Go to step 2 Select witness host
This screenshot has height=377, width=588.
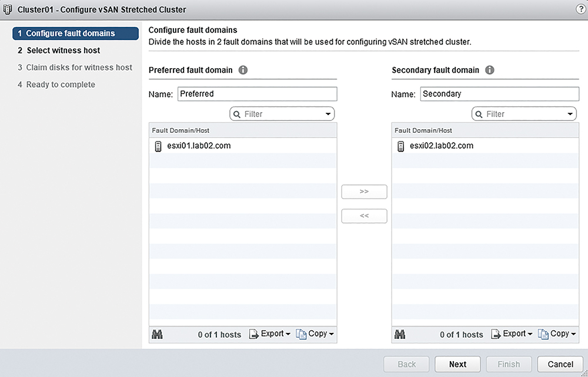point(59,50)
